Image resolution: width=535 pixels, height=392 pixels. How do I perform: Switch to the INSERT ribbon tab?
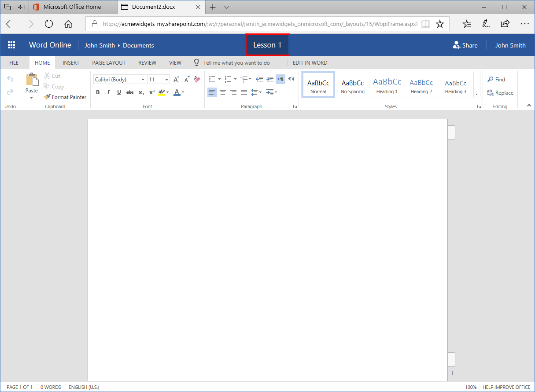71,62
